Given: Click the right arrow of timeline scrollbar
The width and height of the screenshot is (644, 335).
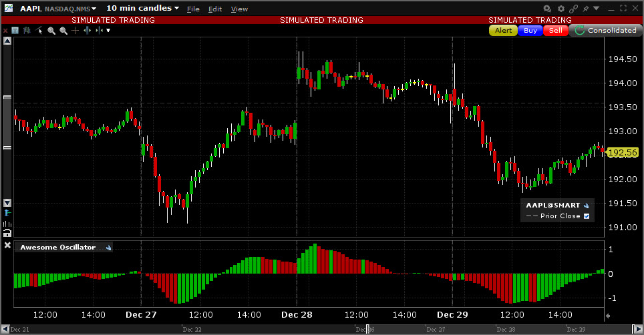Looking at the screenshot, I should pos(638,329).
